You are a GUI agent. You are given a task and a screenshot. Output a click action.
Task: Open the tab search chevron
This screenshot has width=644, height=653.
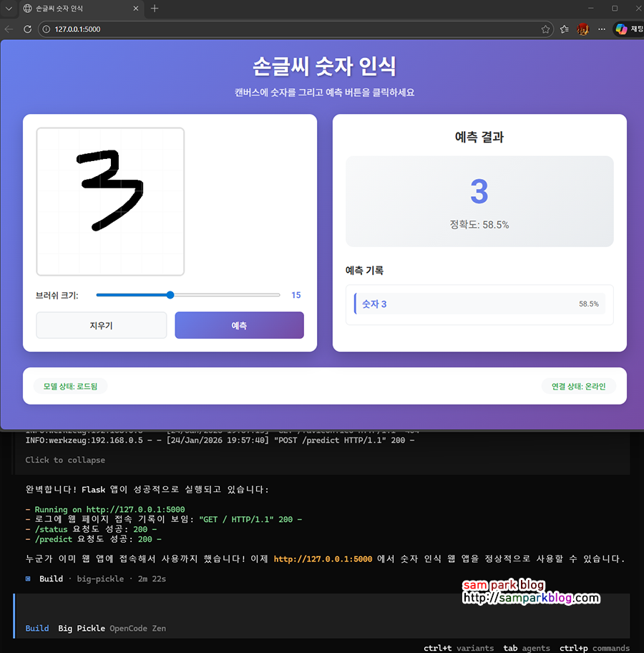click(x=9, y=9)
